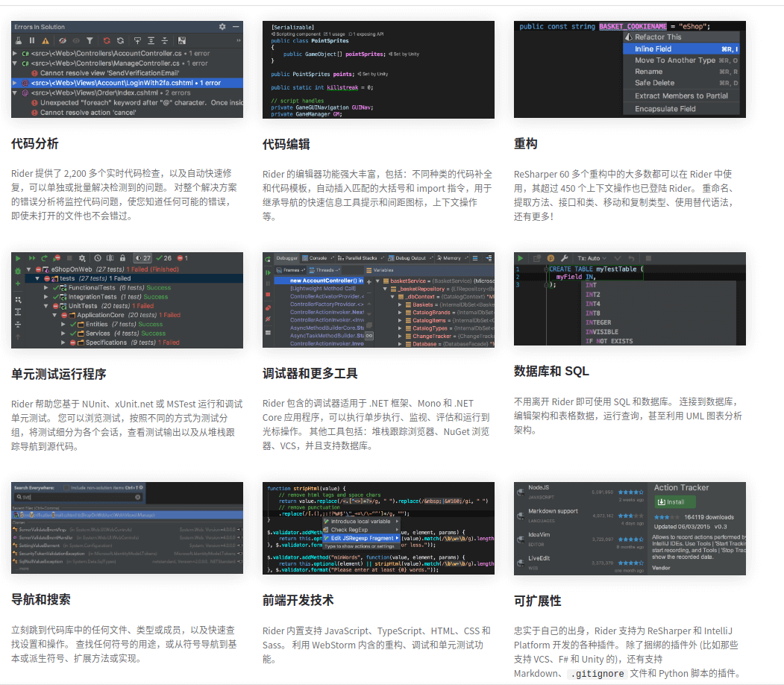Click the orange P icon in SQL toolbar
Screen dimensions: 784x685
[551, 258]
